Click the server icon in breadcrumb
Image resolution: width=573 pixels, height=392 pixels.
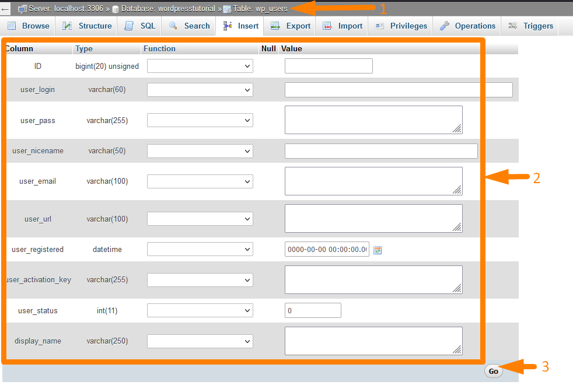point(22,9)
